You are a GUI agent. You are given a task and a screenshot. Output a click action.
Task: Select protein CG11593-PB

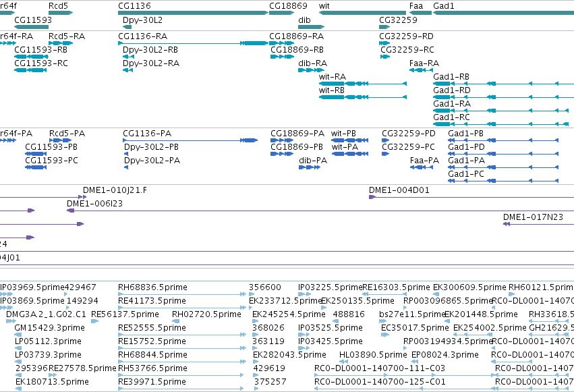tap(36, 154)
